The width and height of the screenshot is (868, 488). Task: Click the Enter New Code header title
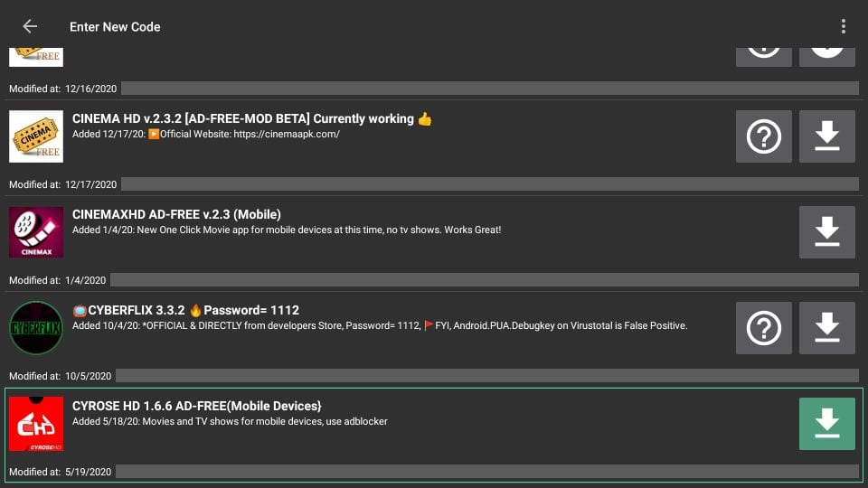(x=115, y=26)
